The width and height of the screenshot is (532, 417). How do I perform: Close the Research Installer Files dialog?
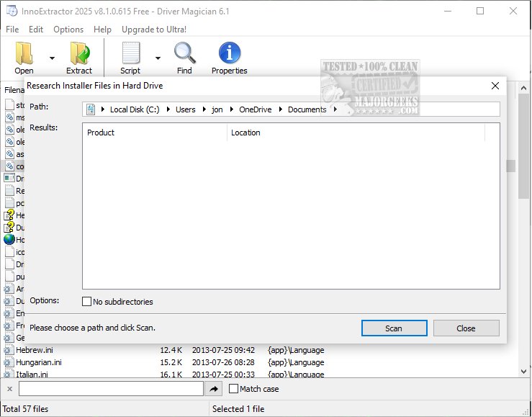pyautogui.click(x=495, y=86)
